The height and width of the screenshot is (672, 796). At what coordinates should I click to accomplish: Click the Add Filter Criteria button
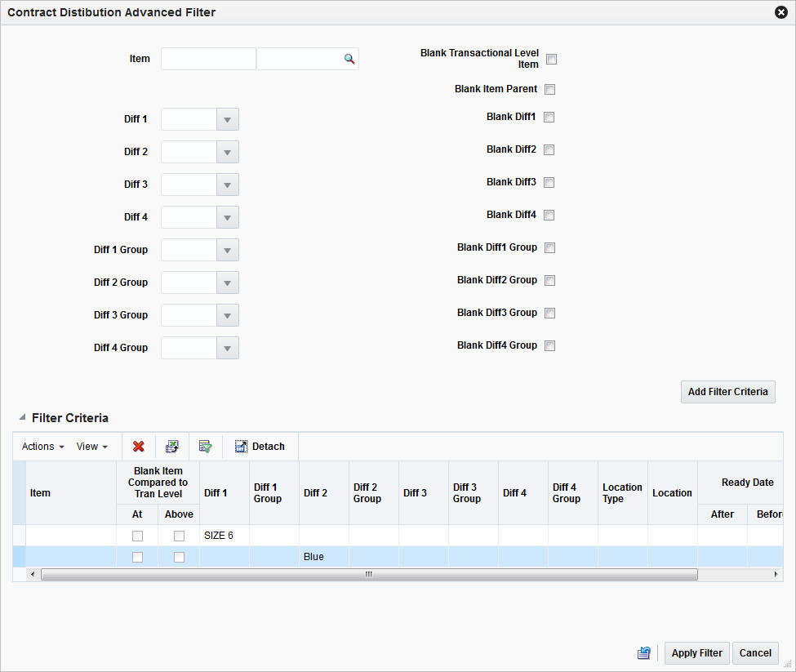(x=727, y=391)
